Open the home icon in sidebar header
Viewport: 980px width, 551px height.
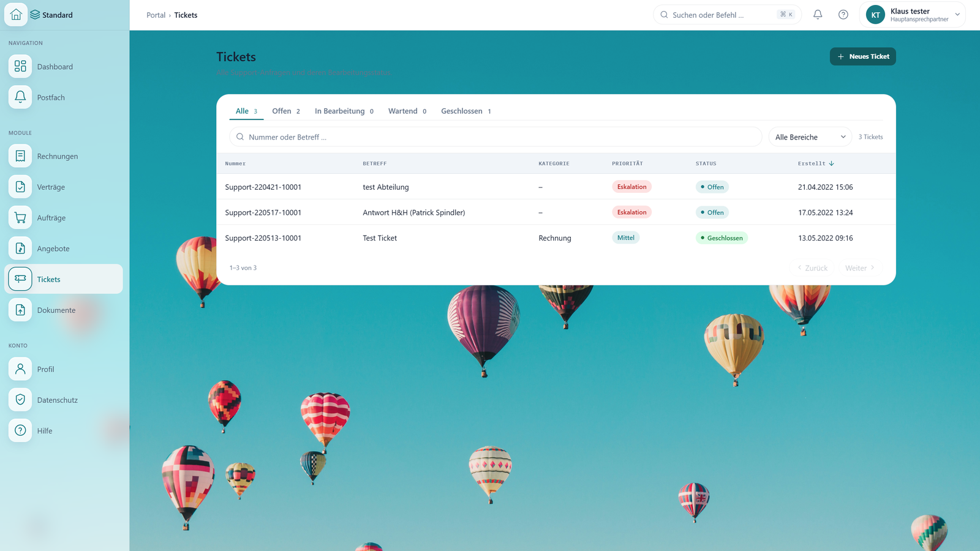point(16,15)
